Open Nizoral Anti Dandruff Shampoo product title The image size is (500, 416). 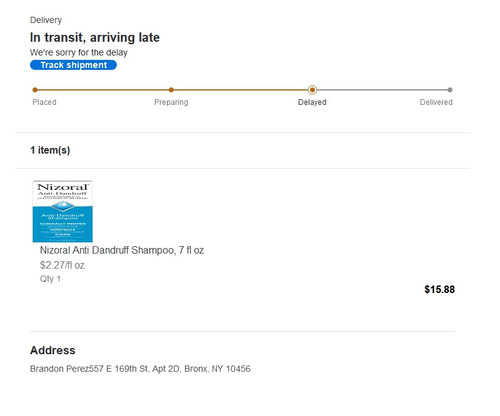[x=122, y=250]
